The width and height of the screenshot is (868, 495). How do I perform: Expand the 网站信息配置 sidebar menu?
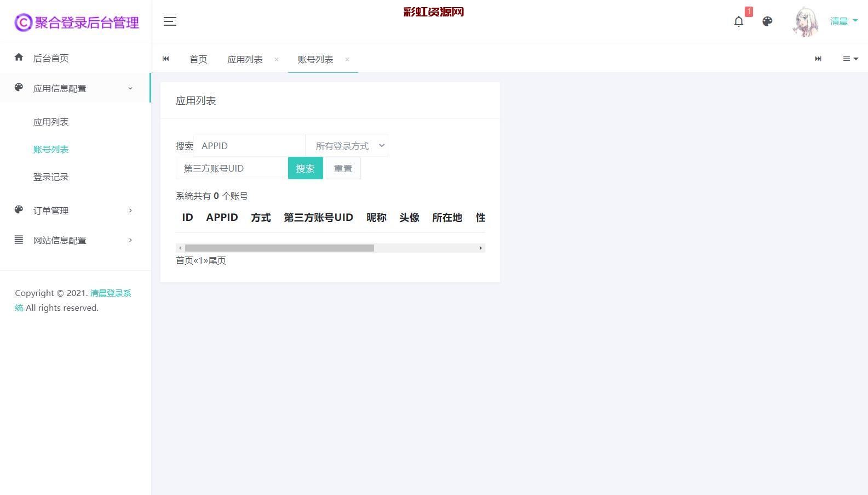coord(75,240)
